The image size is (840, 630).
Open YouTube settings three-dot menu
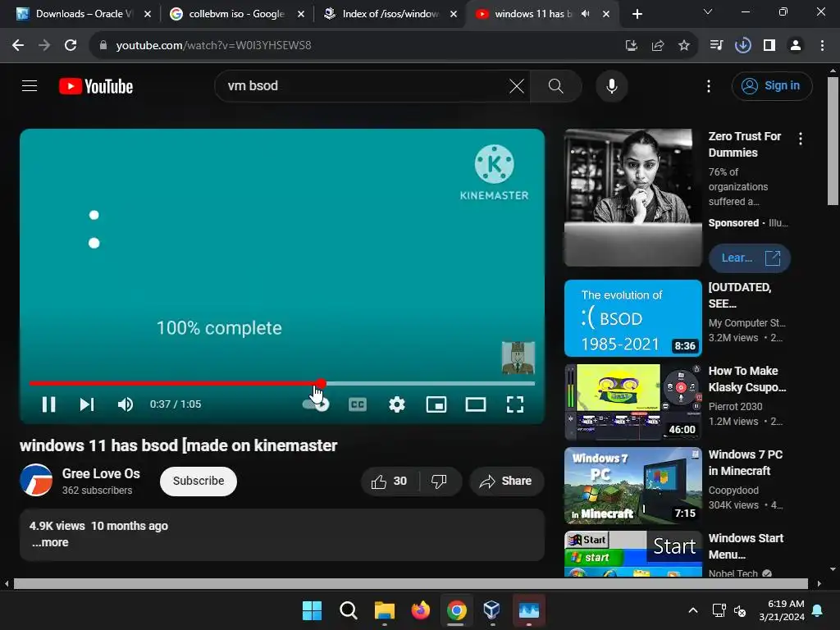(709, 85)
